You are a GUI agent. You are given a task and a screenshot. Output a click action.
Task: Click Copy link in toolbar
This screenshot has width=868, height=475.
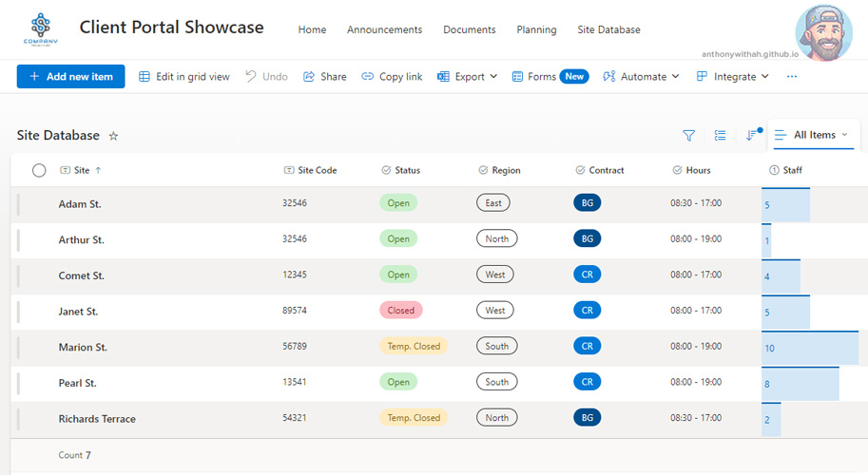coord(392,77)
